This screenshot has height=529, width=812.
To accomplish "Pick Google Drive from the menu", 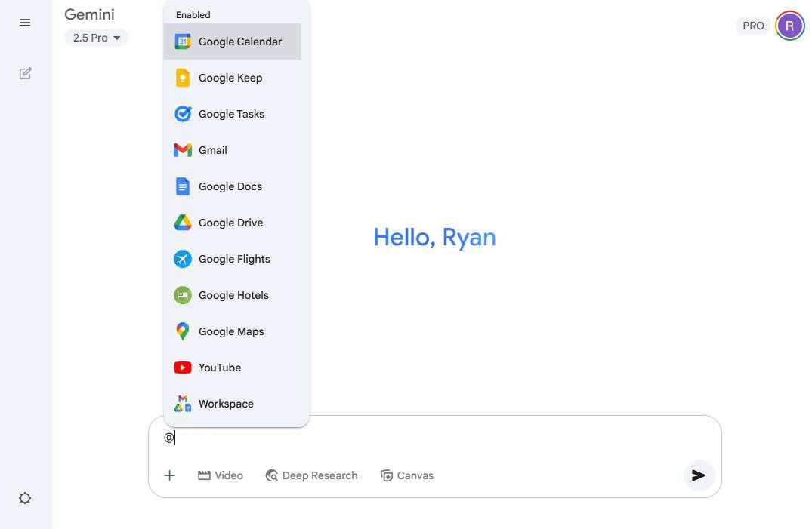I will (230, 223).
